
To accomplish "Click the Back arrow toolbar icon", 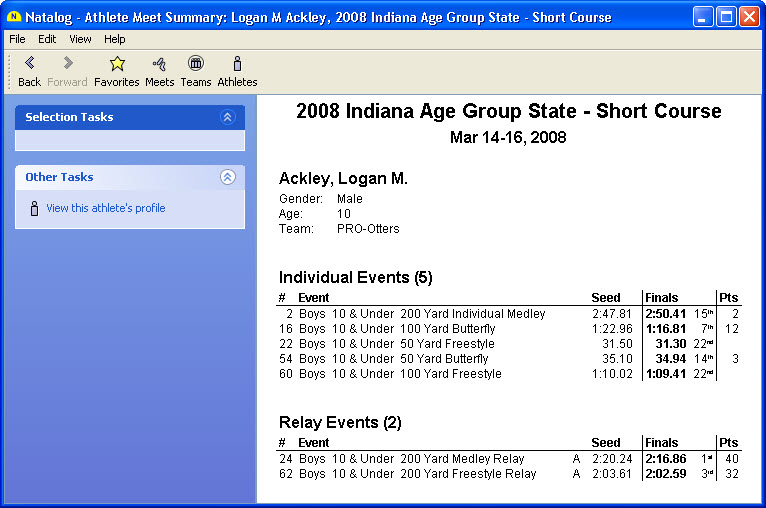I will click(29, 64).
